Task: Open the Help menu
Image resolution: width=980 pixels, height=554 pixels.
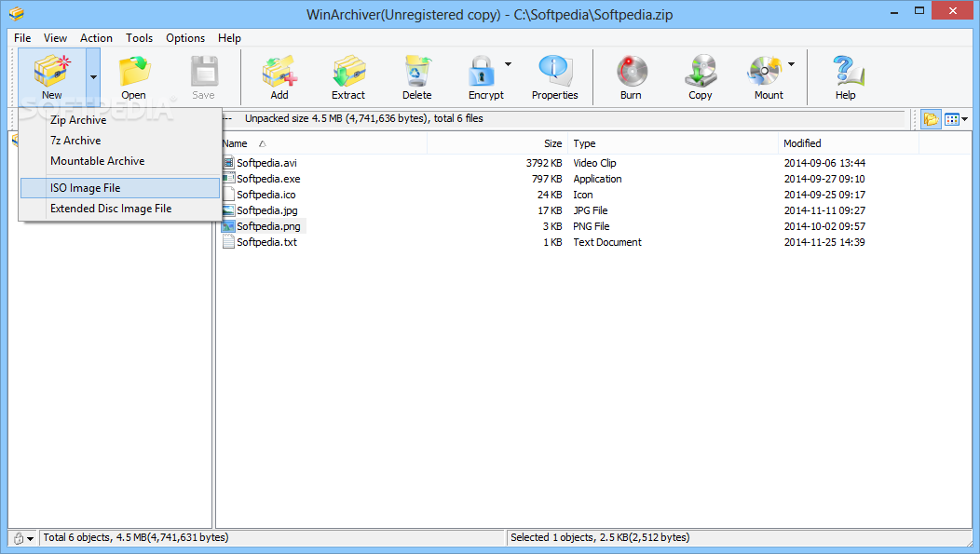Action: pos(229,38)
